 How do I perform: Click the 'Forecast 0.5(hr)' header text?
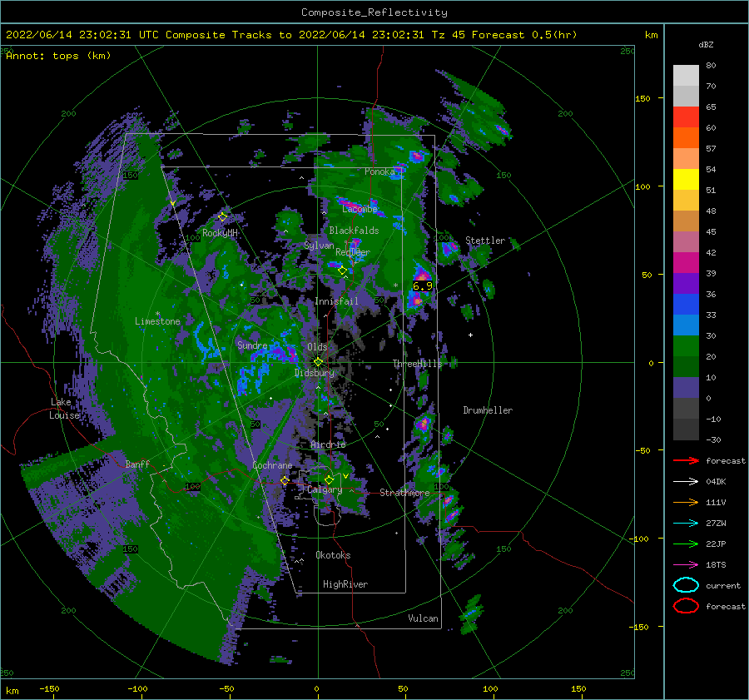pyautogui.click(x=524, y=35)
